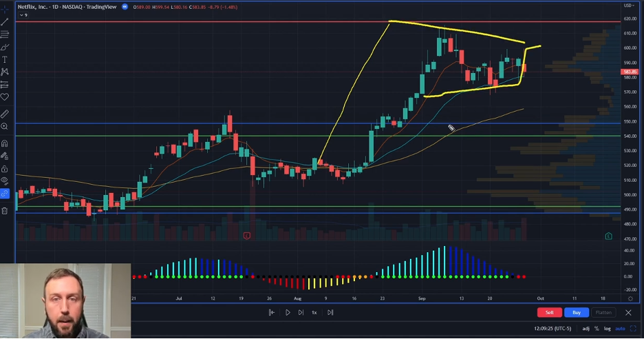Click the 583.85 current price label

coord(630,72)
